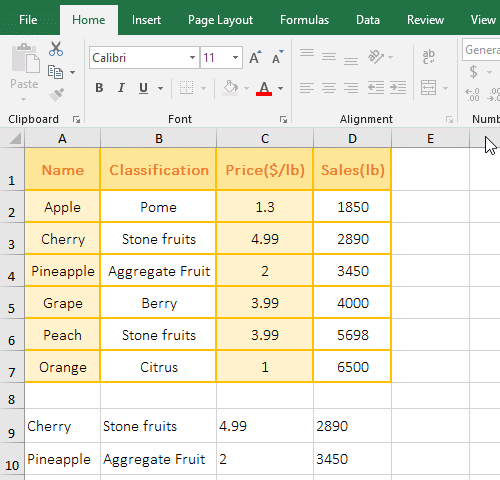Open the Underline style dropdown arrow
The width and height of the screenshot is (500, 480).
[x=160, y=88]
